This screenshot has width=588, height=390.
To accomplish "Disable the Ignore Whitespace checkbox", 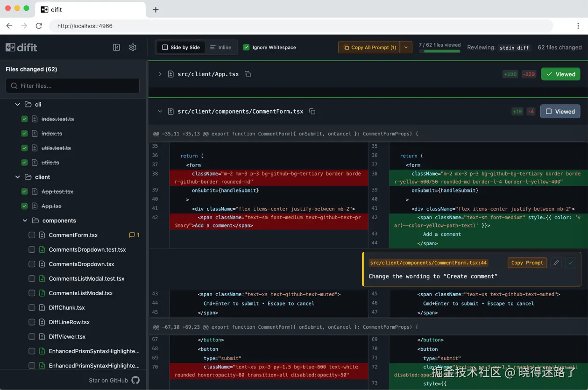I will (246, 47).
